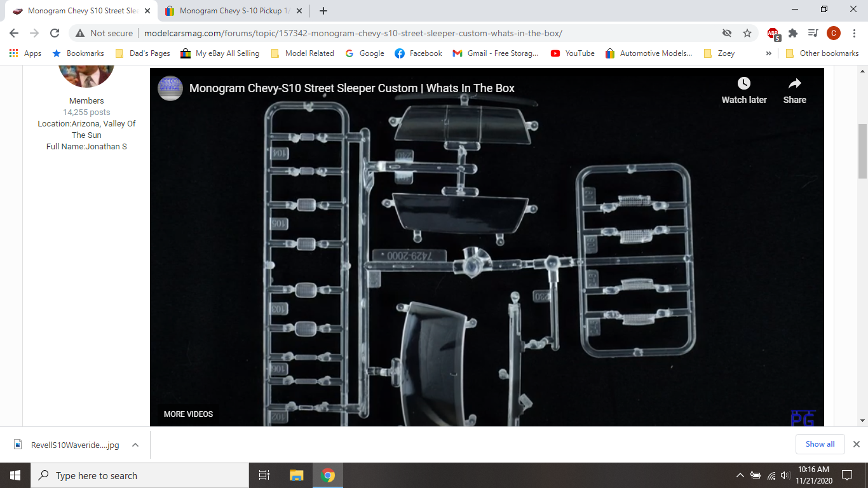
Task: Click the Type here to search box
Action: (139, 475)
